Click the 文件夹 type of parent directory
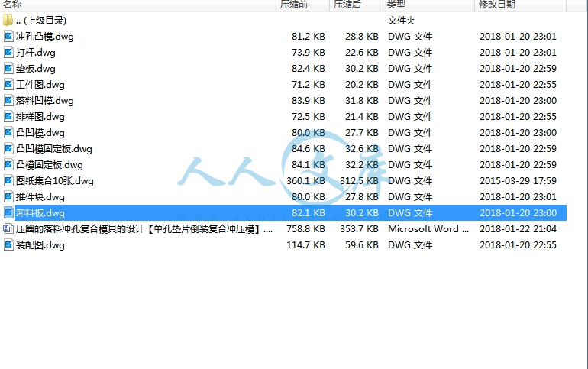This screenshot has height=369, width=588. pos(402,21)
